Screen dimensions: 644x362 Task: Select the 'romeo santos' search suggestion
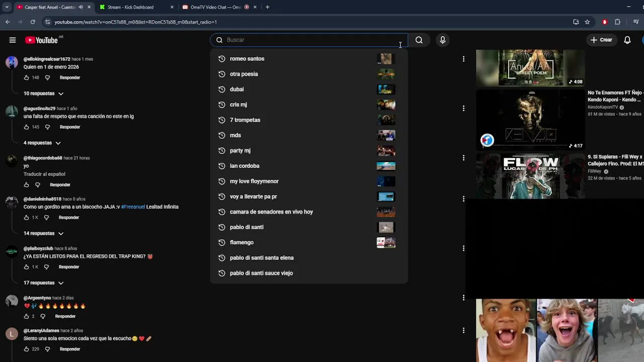pos(309,59)
